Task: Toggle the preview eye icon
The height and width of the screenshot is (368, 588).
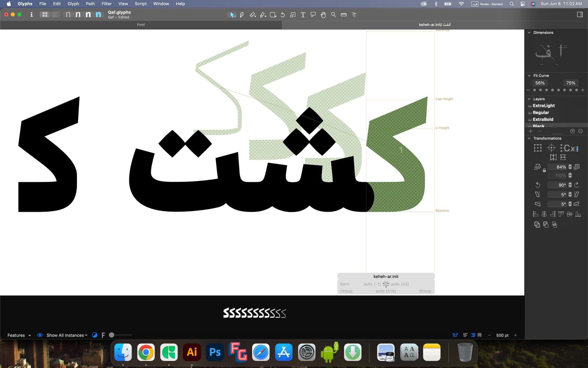Action: pyautogui.click(x=40, y=335)
